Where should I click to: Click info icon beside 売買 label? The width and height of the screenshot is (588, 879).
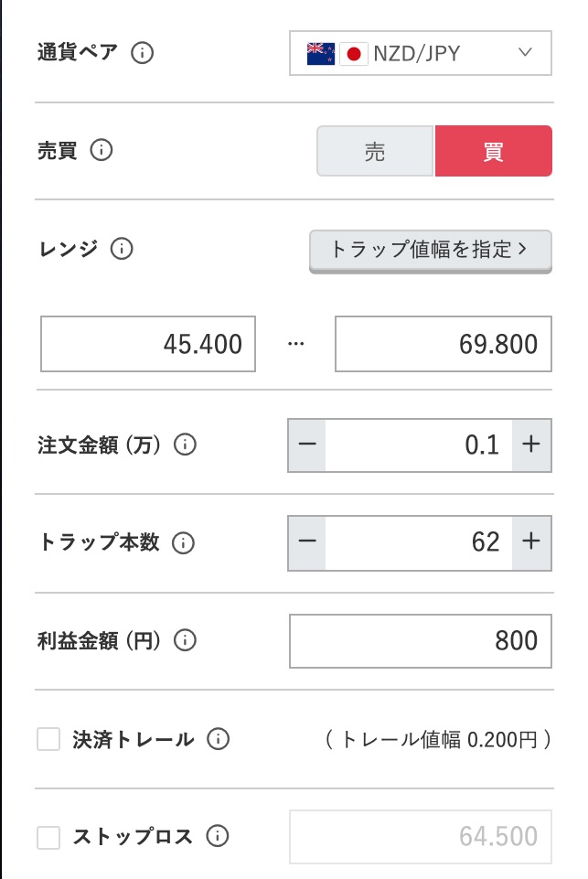102,150
